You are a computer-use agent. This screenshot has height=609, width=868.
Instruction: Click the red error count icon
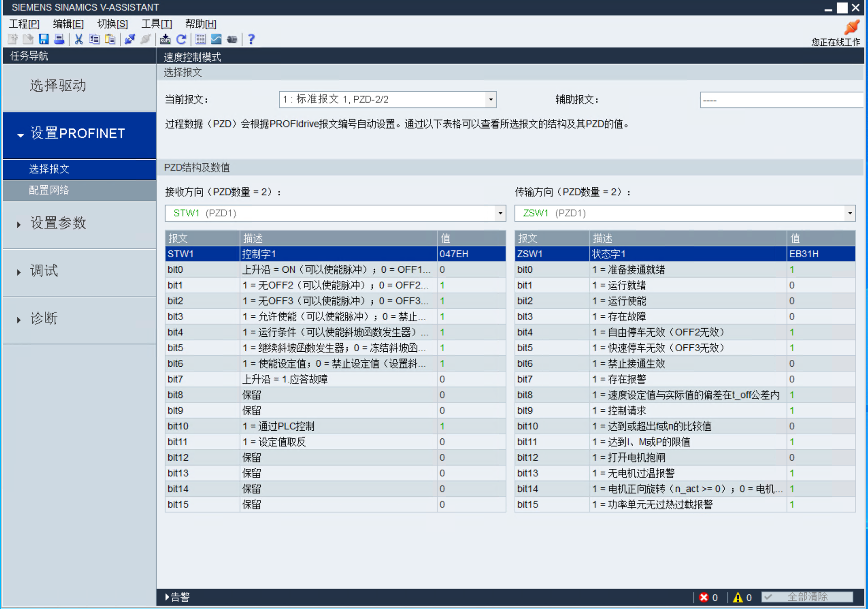pos(704,597)
